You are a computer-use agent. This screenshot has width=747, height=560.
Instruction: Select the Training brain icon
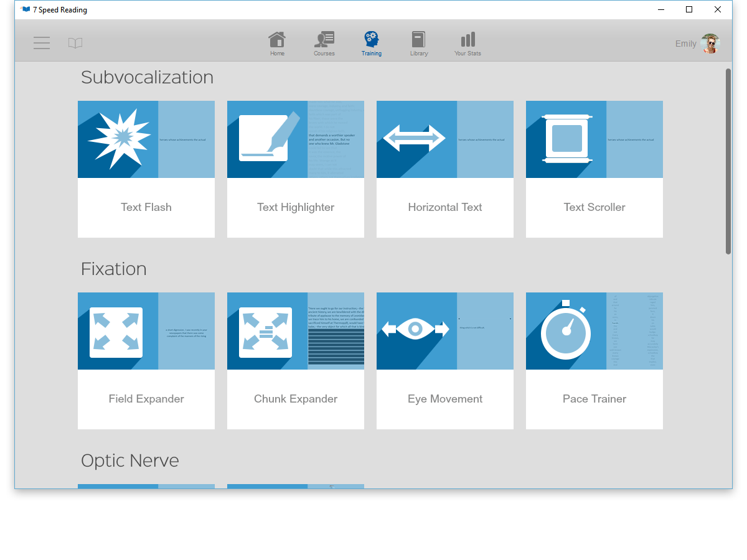372,39
